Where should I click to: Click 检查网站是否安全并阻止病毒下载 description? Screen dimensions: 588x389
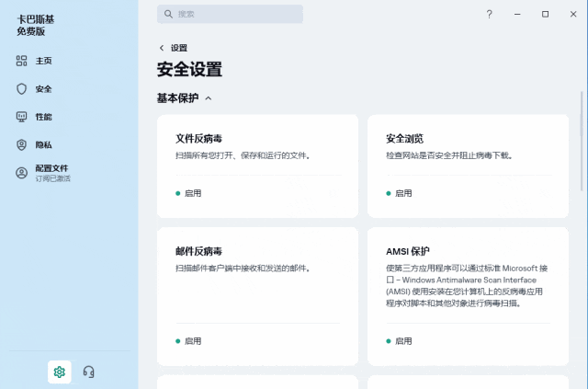pos(449,155)
